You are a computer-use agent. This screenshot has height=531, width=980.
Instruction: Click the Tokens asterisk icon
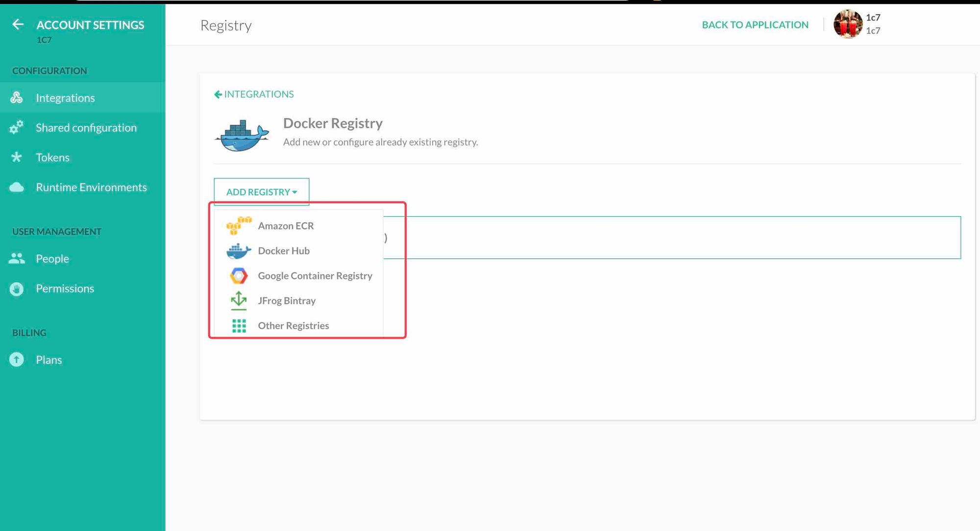tap(17, 157)
